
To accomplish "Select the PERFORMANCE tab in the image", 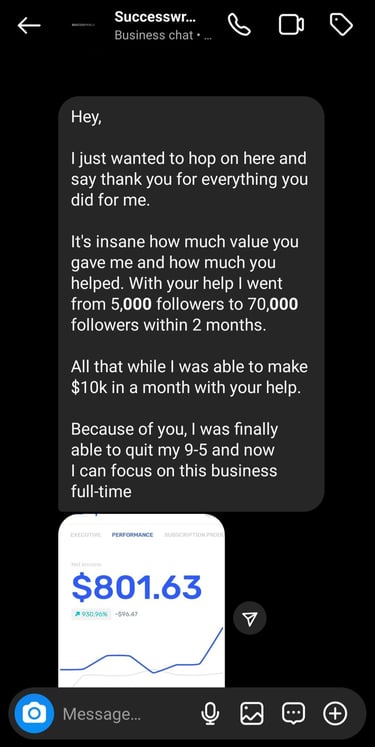I will tap(132, 535).
